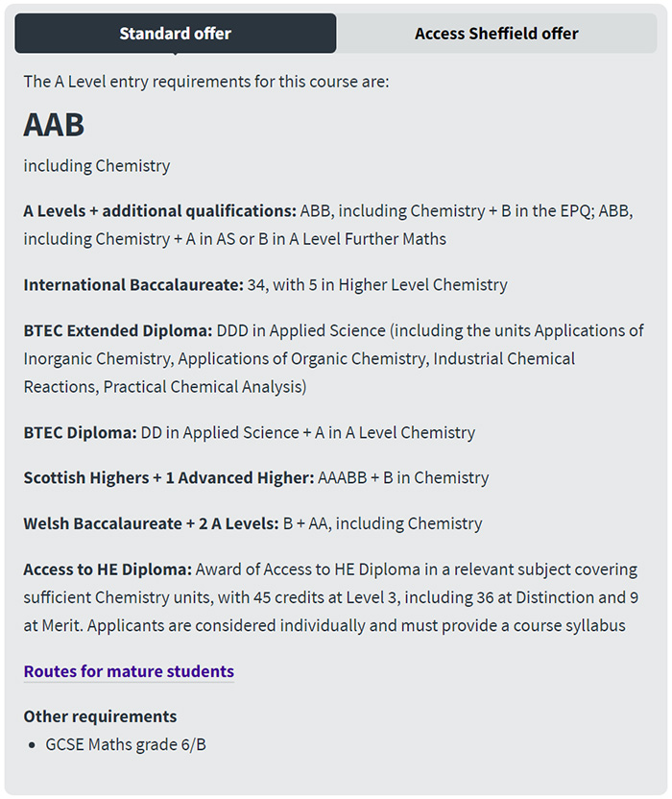Click the 'Scottish Highers + 1 Advanced Higher' label
This screenshot has width=672, height=799.
pos(169,478)
